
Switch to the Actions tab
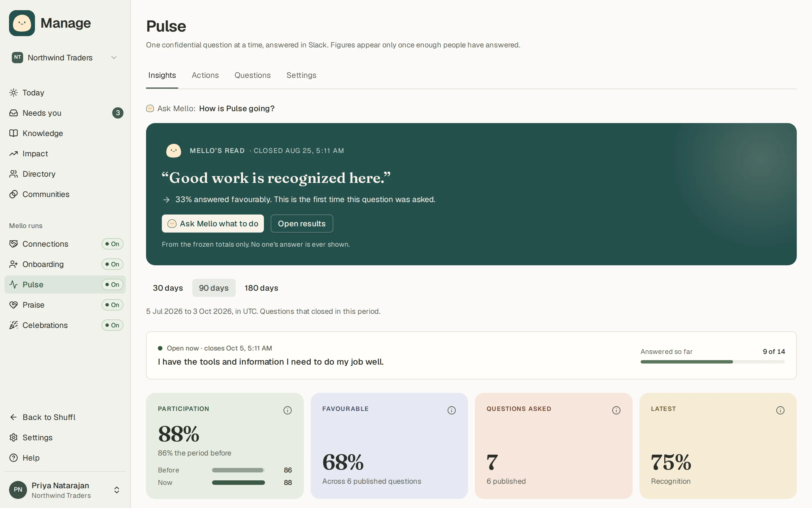(205, 75)
